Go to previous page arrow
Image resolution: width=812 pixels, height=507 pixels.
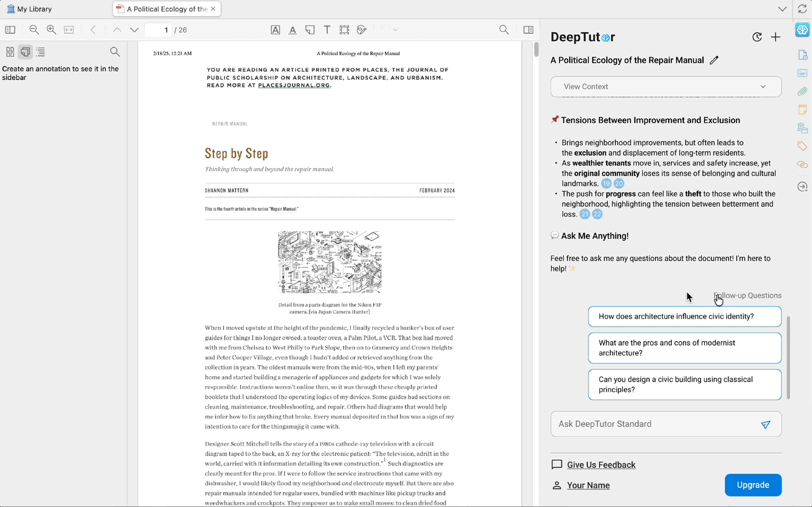point(117,30)
